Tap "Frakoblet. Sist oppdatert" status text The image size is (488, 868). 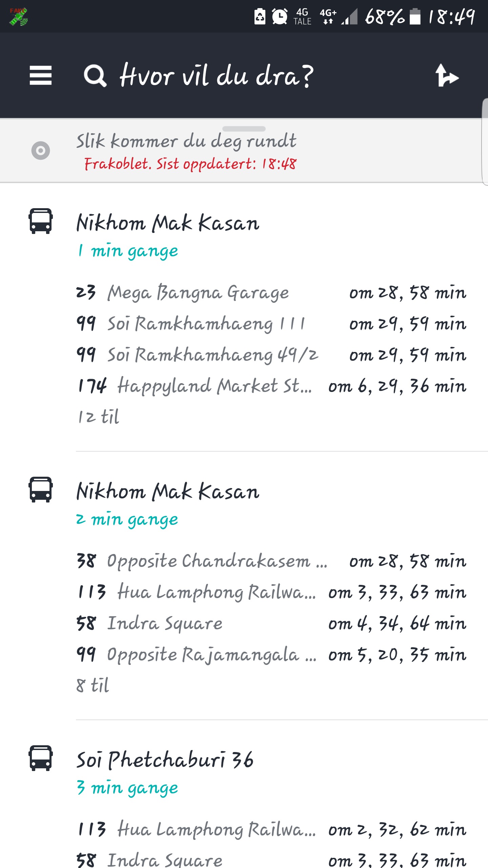pyautogui.click(x=190, y=164)
